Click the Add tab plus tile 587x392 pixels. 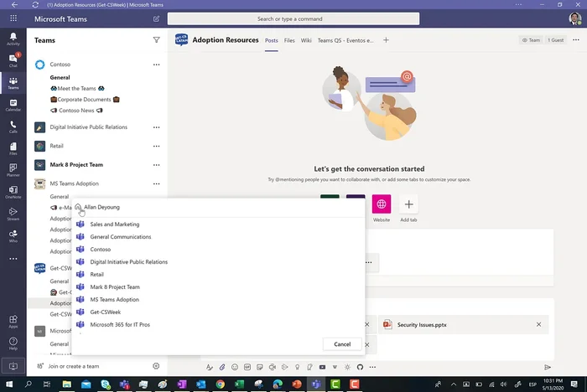coord(408,204)
